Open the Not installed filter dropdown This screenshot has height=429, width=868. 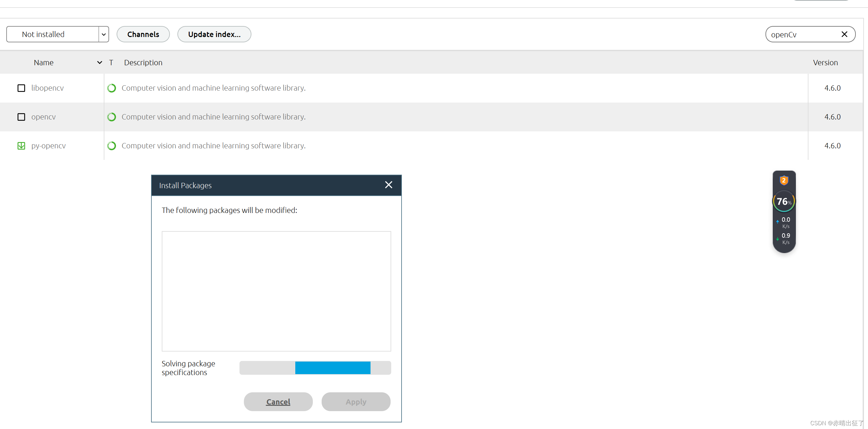(103, 34)
